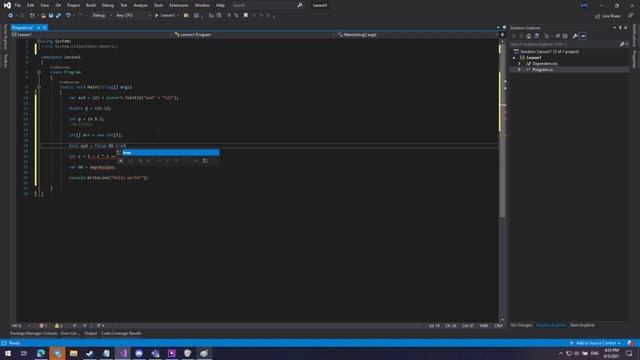The height and width of the screenshot is (360, 640).
Task: Click the Open File toolbar icon
Action: point(43,16)
